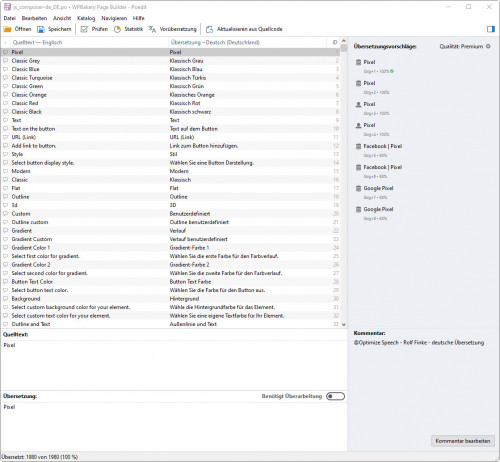Start Vorübersetzung pre-translation icon
The width and height of the screenshot is (500, 462).
click(152, 29)
